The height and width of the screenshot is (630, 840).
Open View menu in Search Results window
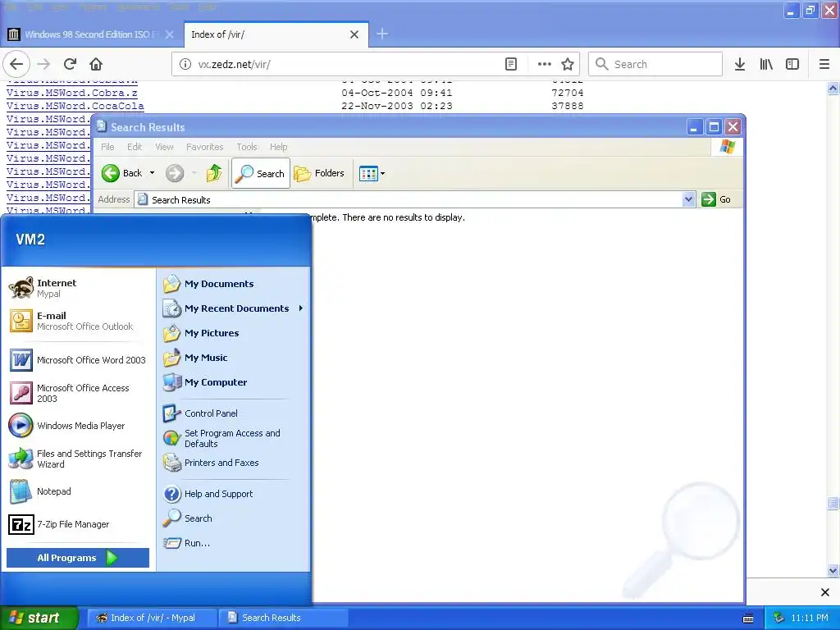pos(164,147)
